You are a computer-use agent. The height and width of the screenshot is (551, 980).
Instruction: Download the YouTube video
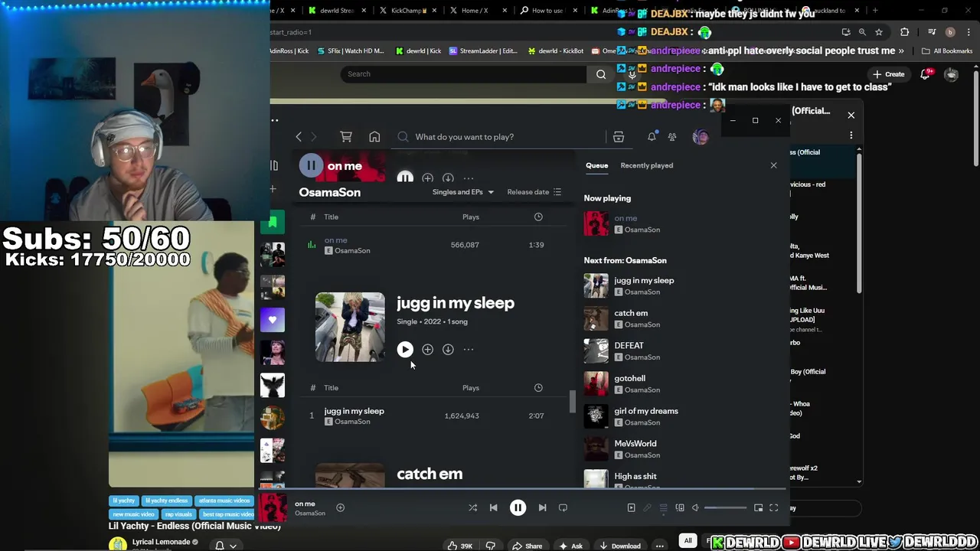(x=620, y=546)
